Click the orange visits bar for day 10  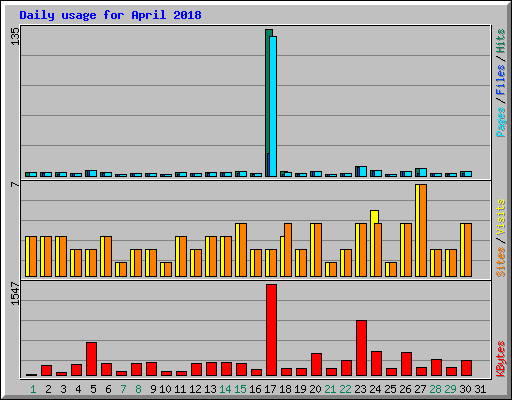coord(168,269)
